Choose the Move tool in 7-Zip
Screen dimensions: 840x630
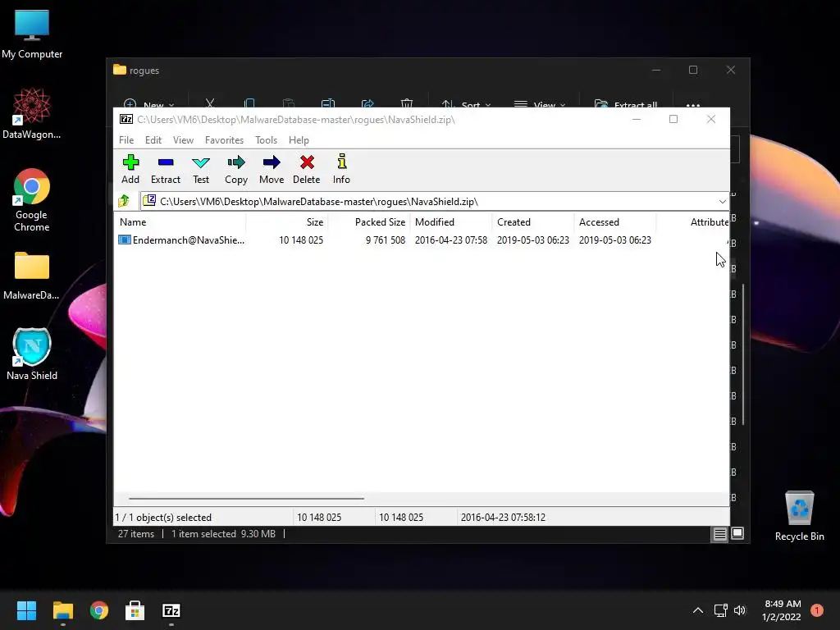(272, 169)
